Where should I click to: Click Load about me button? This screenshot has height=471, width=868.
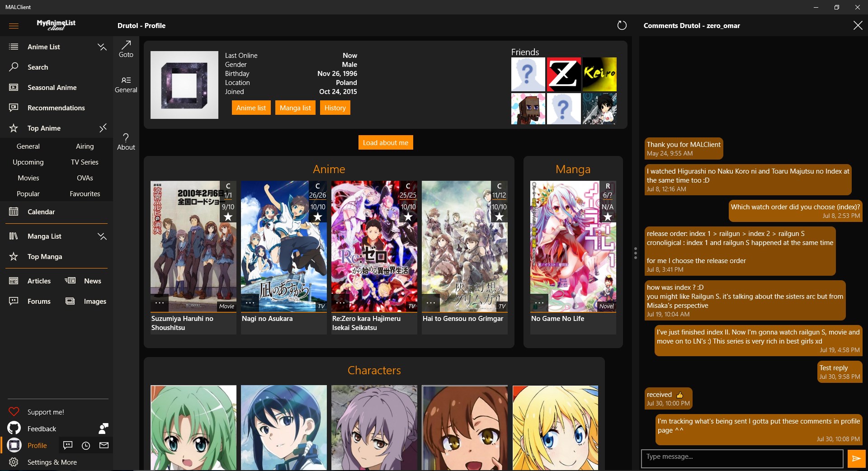386,142
